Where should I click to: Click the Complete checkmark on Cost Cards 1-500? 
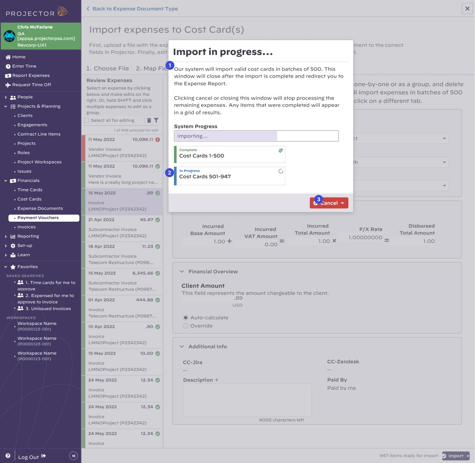(281, 150)
